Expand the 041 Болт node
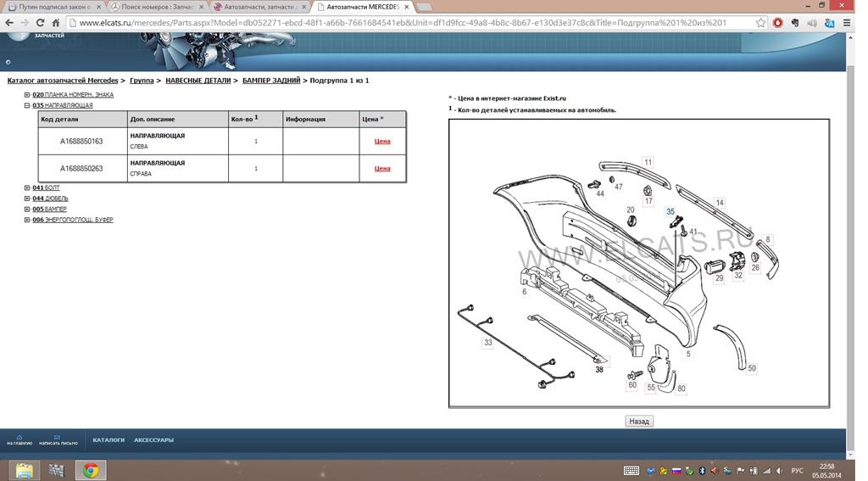The width and height of the screenshot is (868, 481). tap(27, 187)
